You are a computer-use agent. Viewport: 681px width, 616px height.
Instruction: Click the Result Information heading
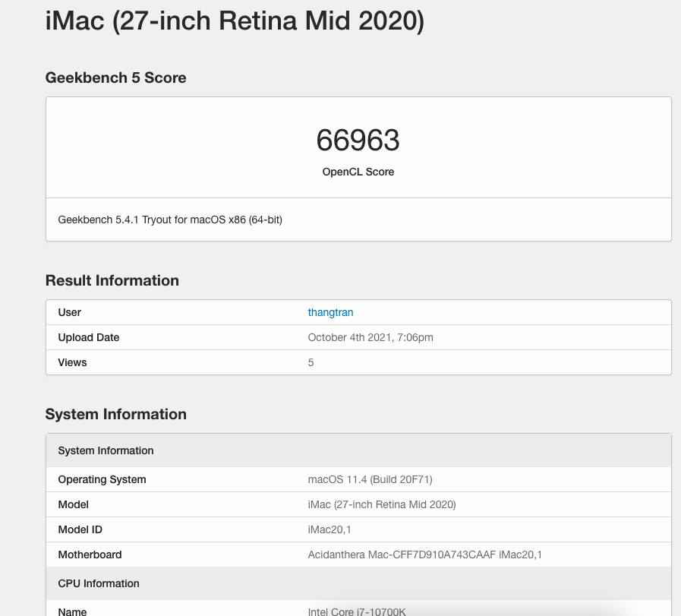pyautogui.click(x=112, y=280)
